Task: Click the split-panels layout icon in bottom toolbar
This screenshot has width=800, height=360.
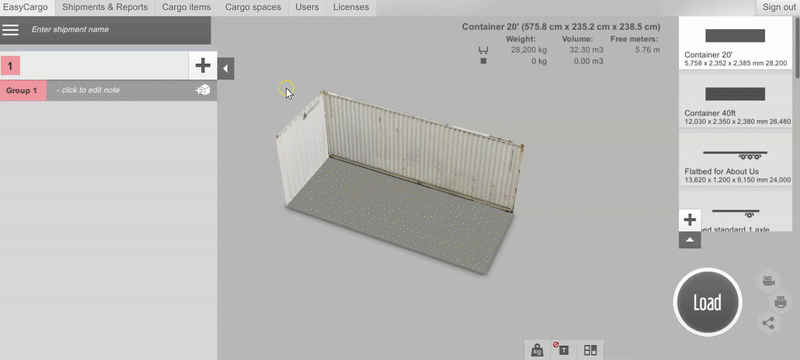Action: tap(590, 350)
